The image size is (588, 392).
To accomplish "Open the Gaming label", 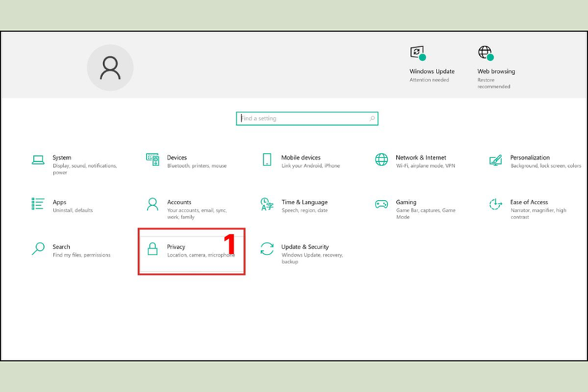I will [406, 202].
